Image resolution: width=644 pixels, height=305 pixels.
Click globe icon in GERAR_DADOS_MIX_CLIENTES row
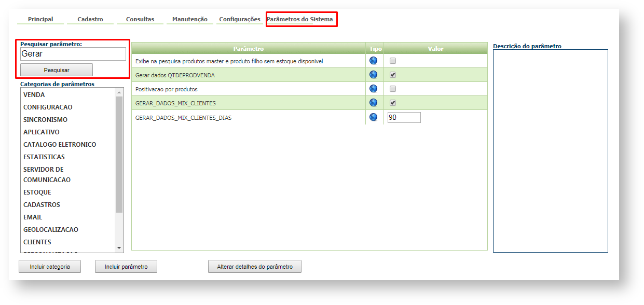373,103
